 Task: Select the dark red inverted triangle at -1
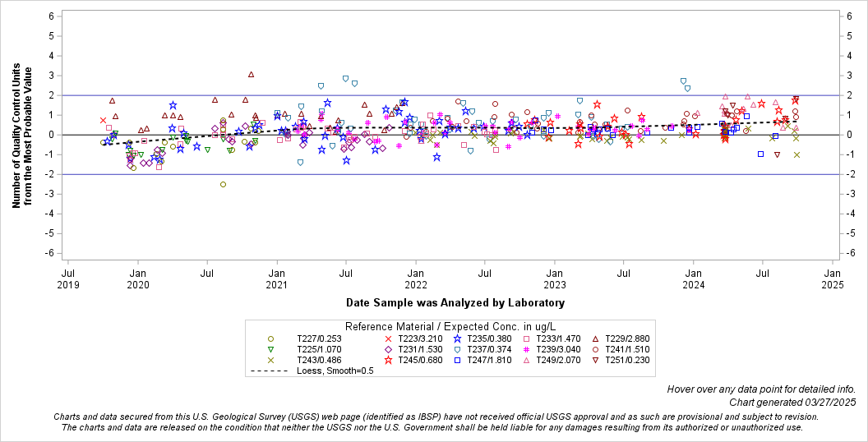point(778,155)
